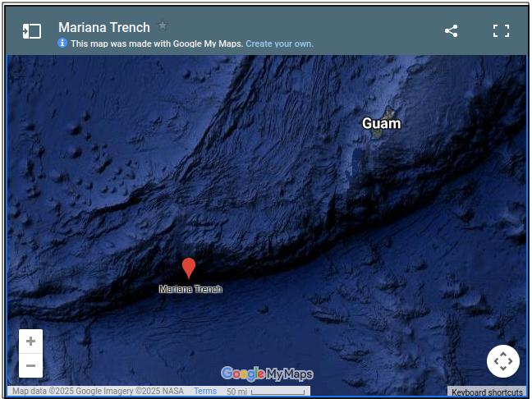The height and width of the screenshot is (399, 532).
Task: Follow the 'Create your own' link
Action: pyautogui.click(x=280, y=44)
